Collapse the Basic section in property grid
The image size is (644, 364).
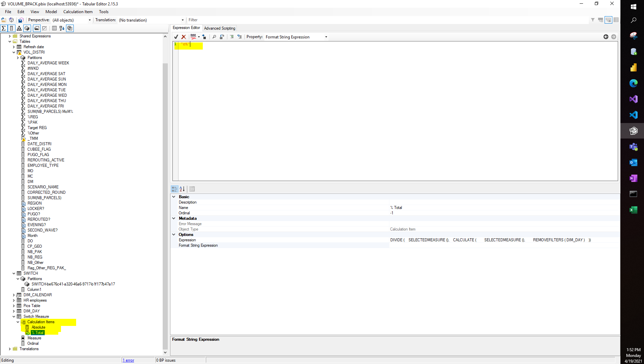(174, 197)
